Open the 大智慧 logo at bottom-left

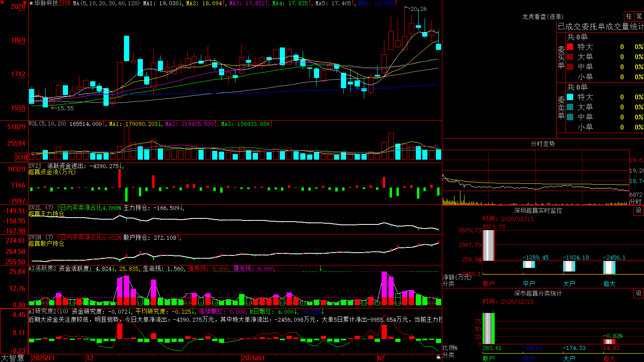point(12,358)
